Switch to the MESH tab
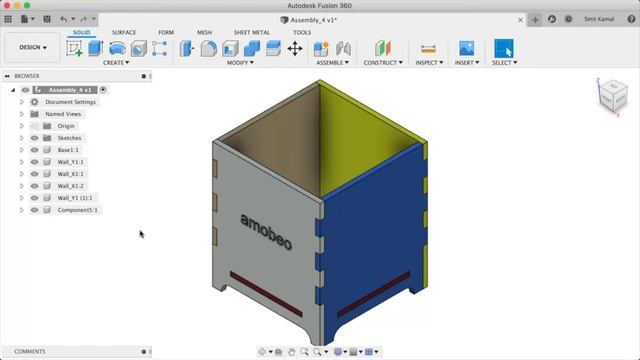This screenshot has height=360, width=640. point(204,32)
